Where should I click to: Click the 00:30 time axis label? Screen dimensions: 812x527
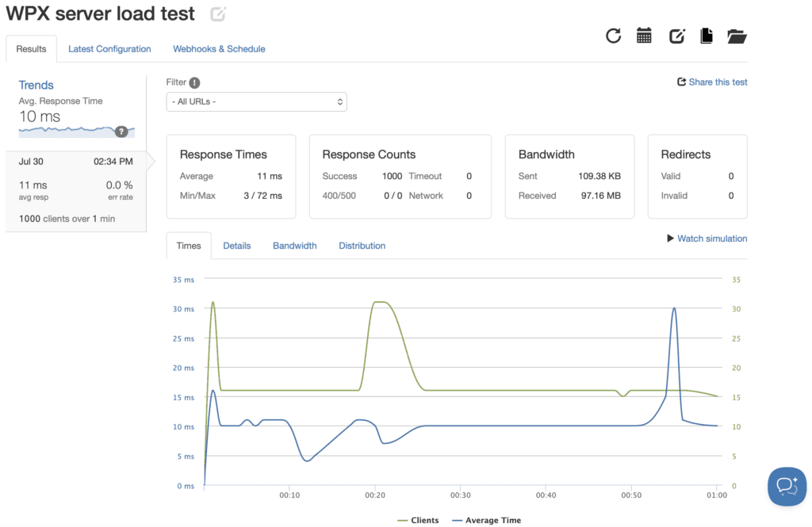coord(461,495)
